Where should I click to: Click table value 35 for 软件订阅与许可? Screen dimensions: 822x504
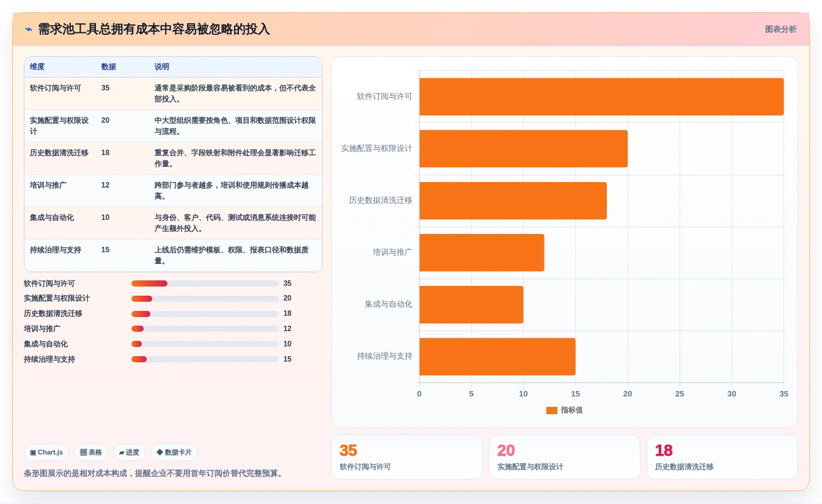click(x=106, y=88)
